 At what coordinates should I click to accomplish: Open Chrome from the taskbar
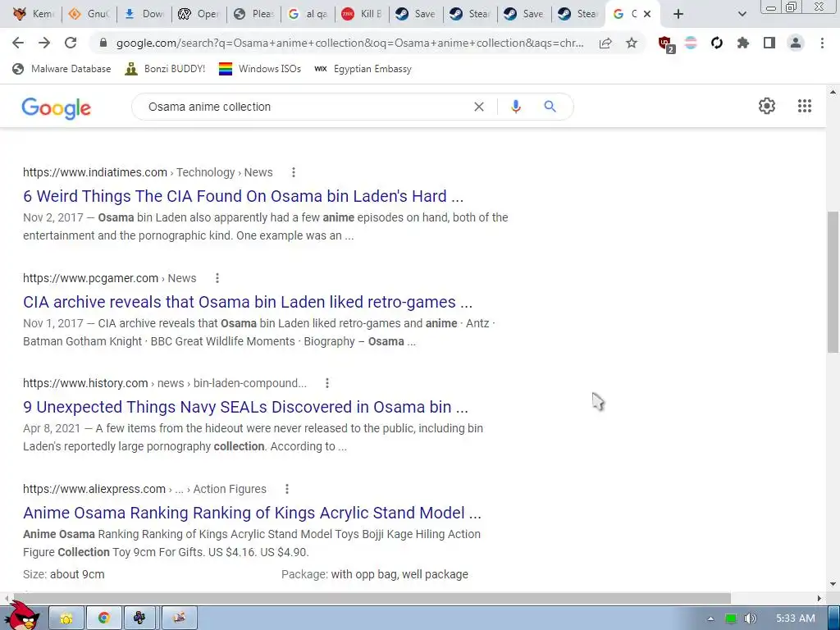tap(103, 619)
